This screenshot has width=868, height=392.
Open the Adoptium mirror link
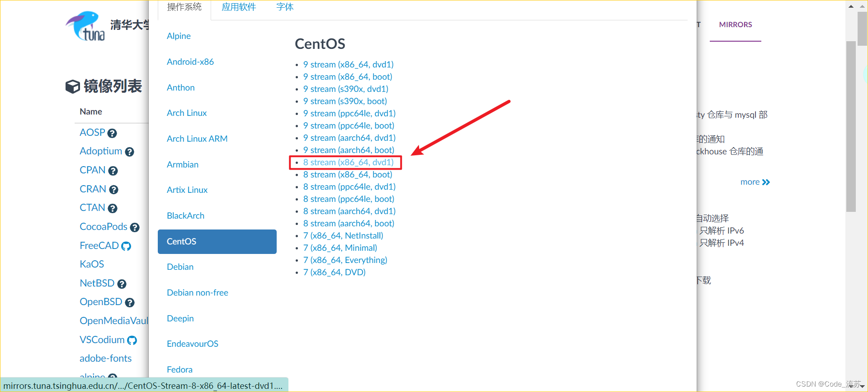coord(101,151)
